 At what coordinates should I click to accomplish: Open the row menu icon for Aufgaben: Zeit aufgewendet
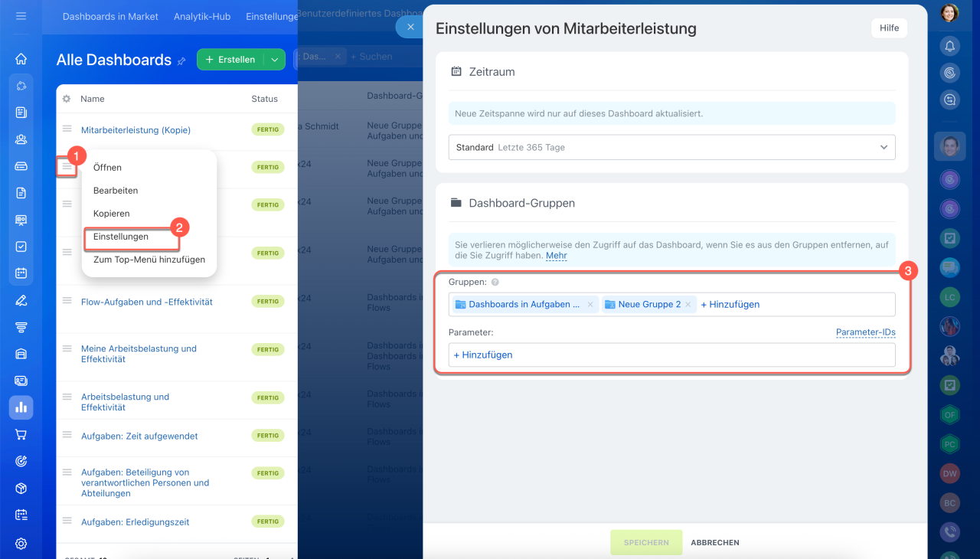pos(67,434)
